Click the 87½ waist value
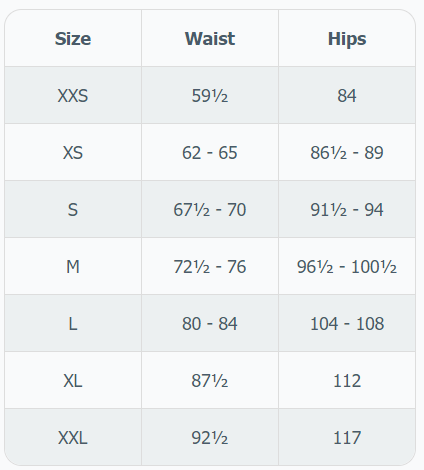Image resolution: width=424 pixels, height=470 pixels. (210, 381)
